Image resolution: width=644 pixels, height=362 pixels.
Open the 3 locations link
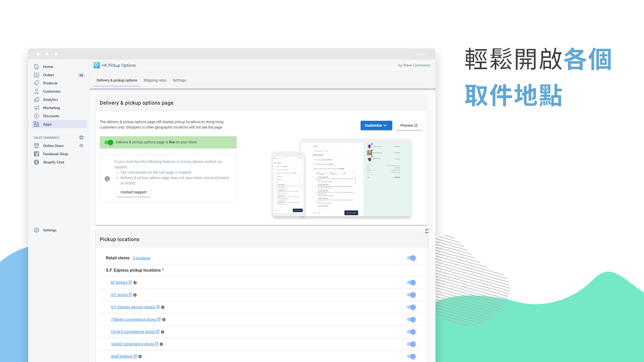pos(142,258)
